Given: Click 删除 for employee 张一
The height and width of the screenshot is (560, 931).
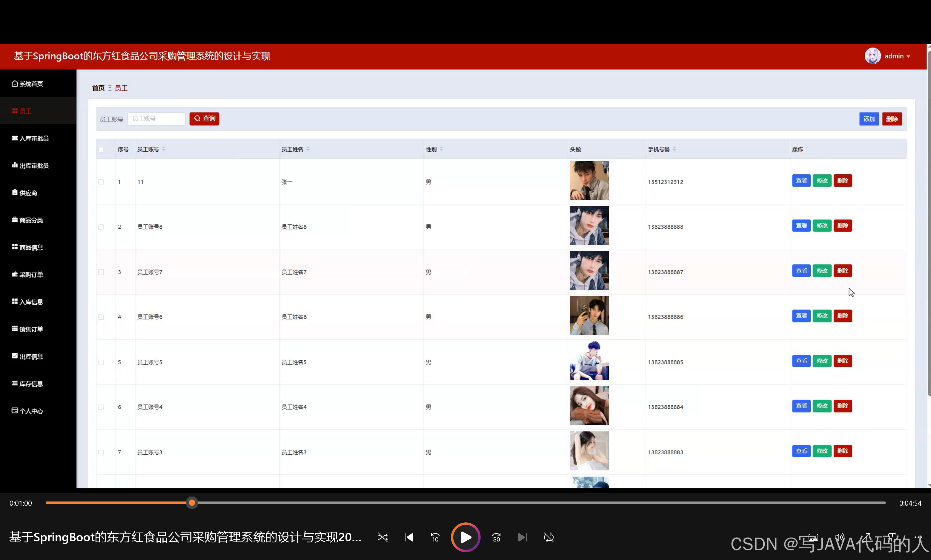Looking at the screenshot, I should pyautogui.click(x=843, y=181).
